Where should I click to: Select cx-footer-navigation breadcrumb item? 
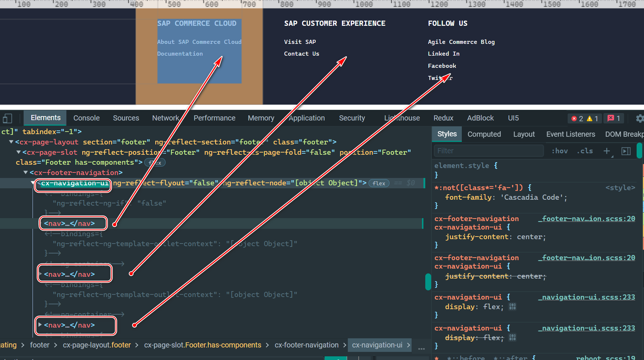(x=307, y=345)
